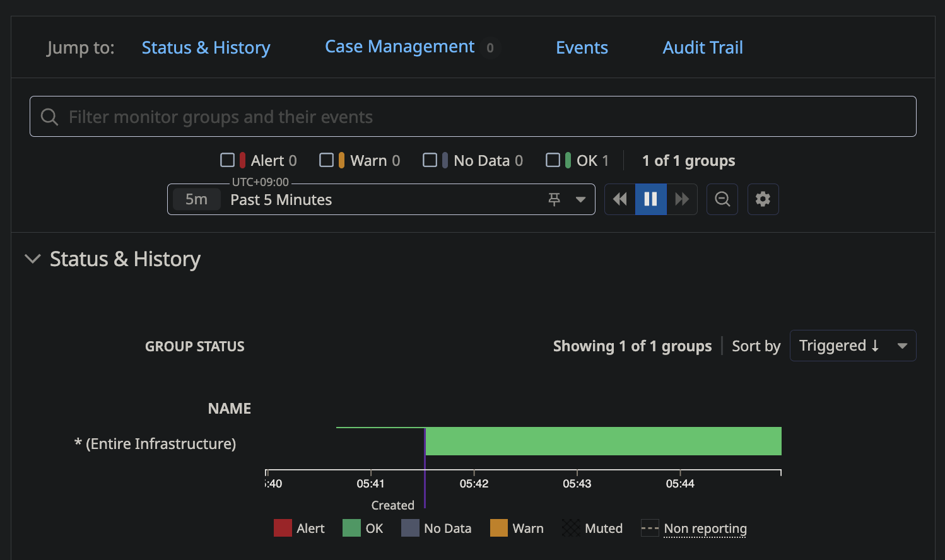945x560 pixels.
Task: Zoom out of the time range
Action: click(x=722, y=199)
